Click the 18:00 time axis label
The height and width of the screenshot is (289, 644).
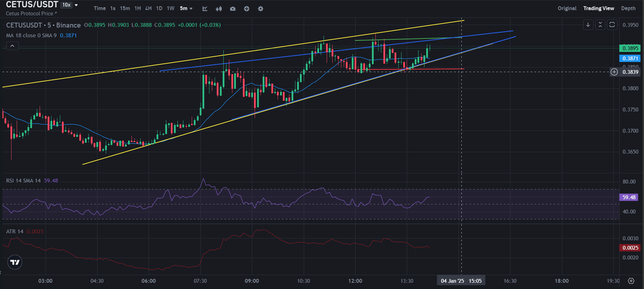tap(562, 281)
